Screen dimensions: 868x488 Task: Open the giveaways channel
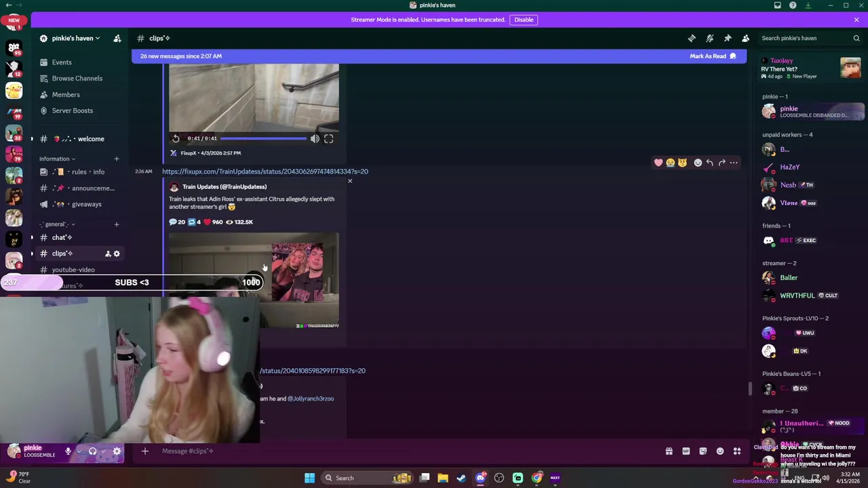(x=80, y=204)
